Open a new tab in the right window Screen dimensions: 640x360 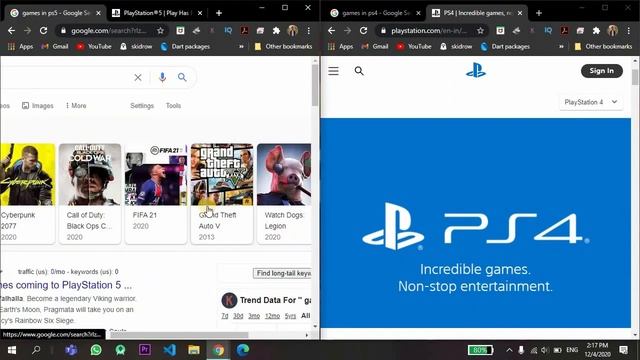539,13
